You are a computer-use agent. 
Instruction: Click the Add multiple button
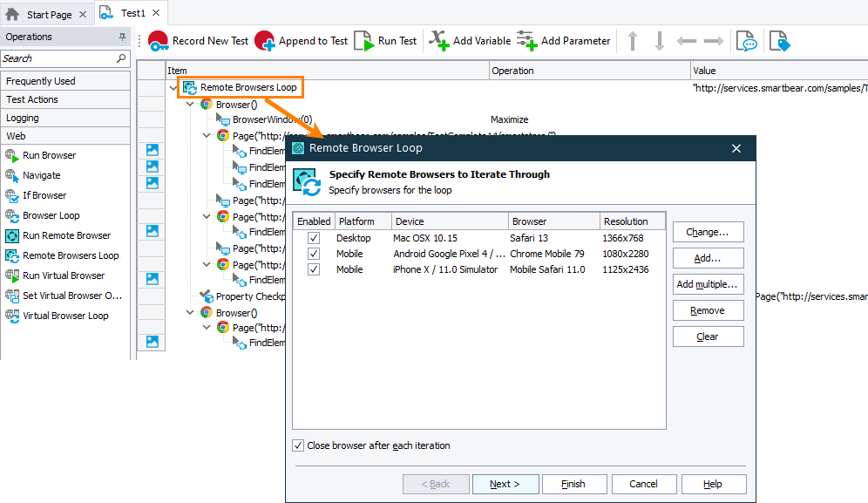point(709,284)
